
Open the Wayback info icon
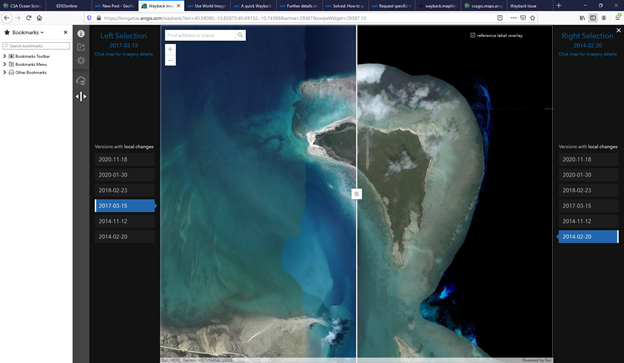[x=81, y=34]
